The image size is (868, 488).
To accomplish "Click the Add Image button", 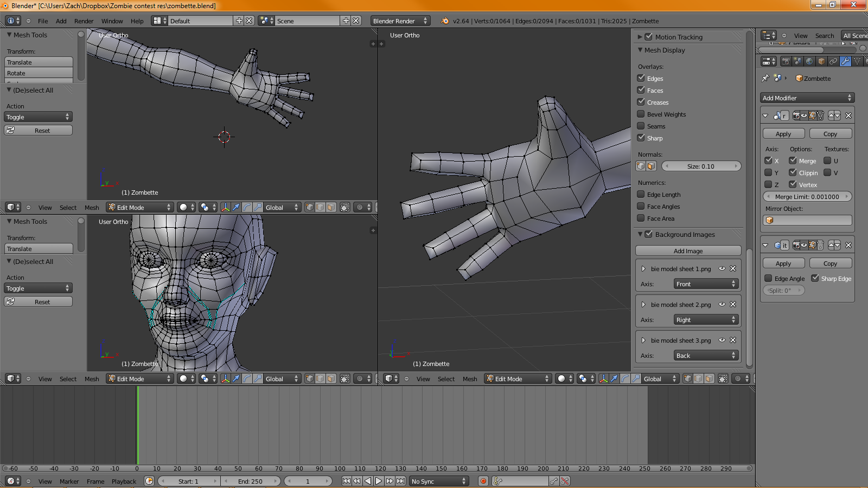I will point(688,251).
